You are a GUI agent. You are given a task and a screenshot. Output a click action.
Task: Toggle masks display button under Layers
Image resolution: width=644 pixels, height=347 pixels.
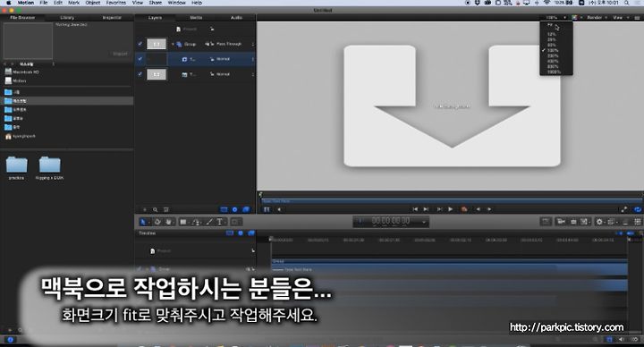(x=224, y=209)
